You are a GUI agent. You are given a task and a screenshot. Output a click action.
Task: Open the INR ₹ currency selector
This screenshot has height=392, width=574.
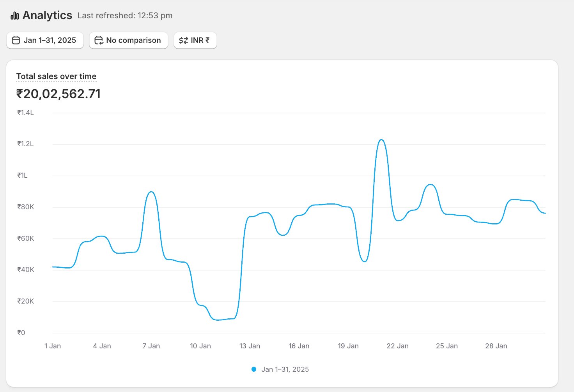(195, 41)
